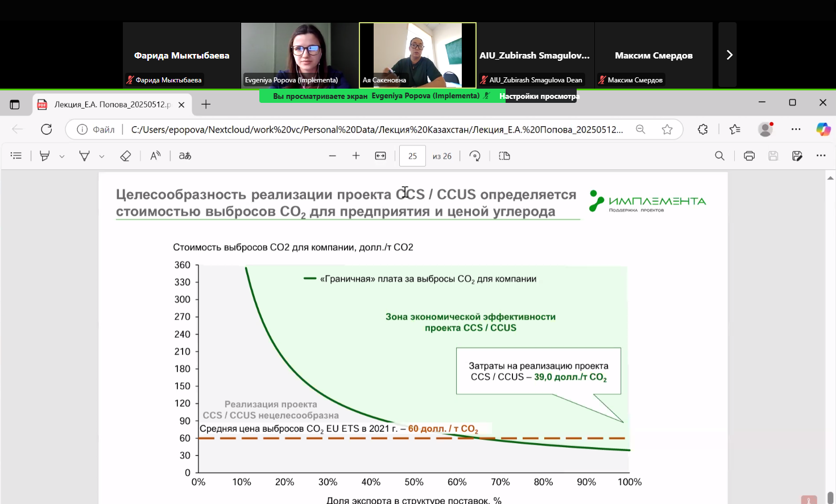
Task: Click the Read aloud icon
Action: [x=155, y=156]
